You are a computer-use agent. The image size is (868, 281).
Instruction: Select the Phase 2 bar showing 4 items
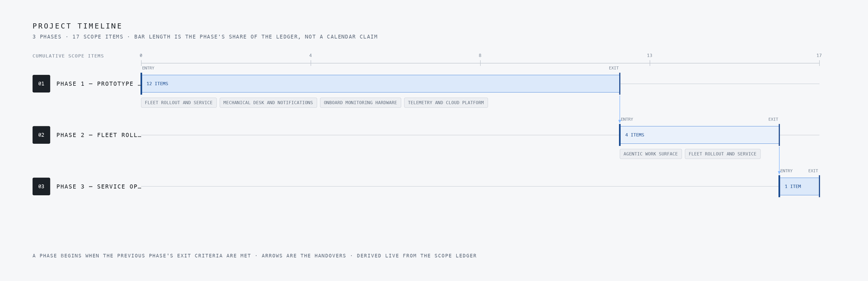click(700, 135)
